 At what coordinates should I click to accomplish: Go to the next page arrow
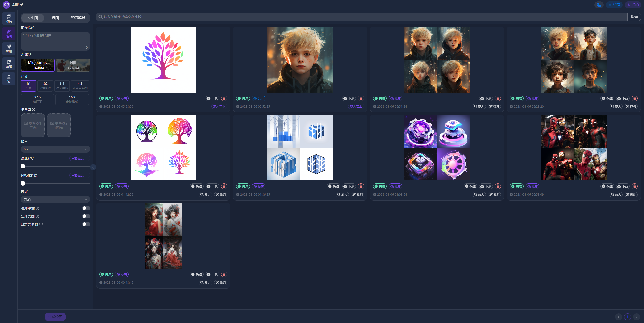(x=637, y=317)
